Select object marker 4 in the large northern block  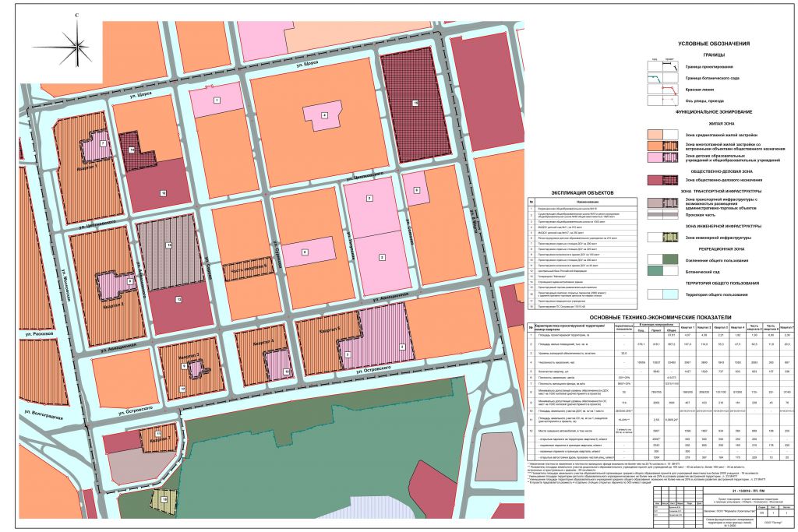[324, 115]
